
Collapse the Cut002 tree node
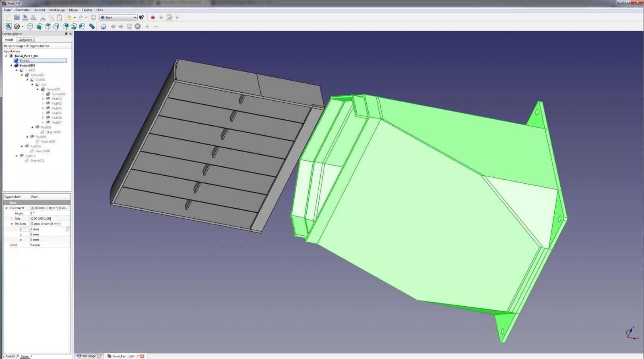[x=17, y=70]
